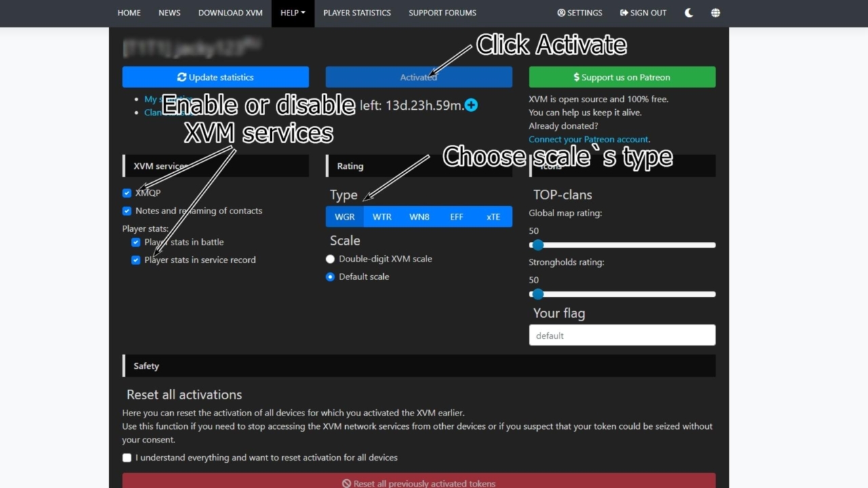The image size is (868, 488).
Task: Click the plus circle beside time remaining
Action: tap(471, 105)
